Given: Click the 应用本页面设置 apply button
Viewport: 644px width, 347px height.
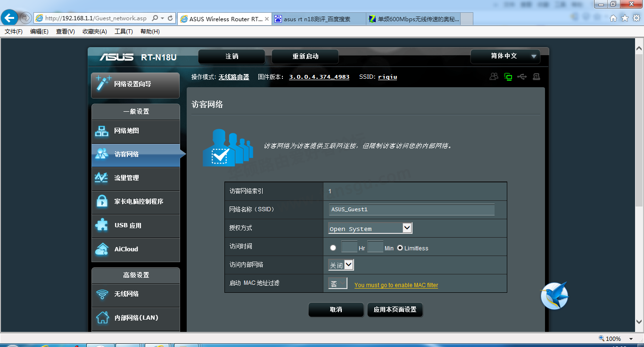Looking at the screenshot, I should click(x=395, y=310).
